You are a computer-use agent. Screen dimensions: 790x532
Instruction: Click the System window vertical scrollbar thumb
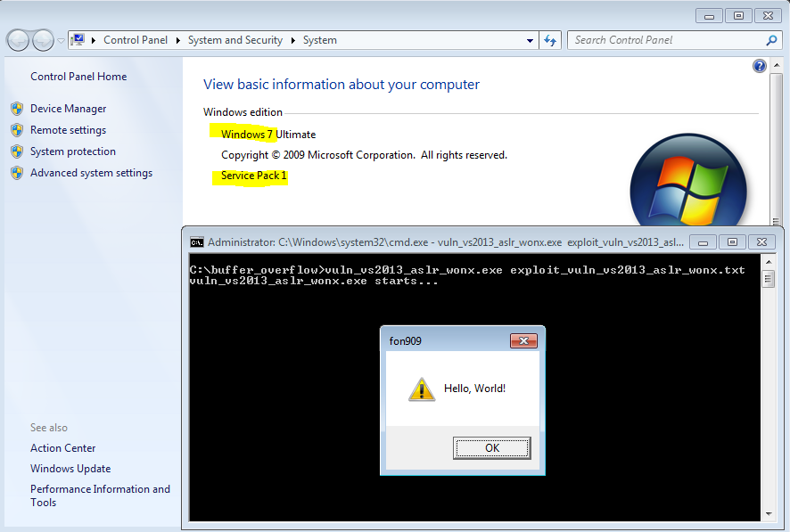tap(777, 150)
